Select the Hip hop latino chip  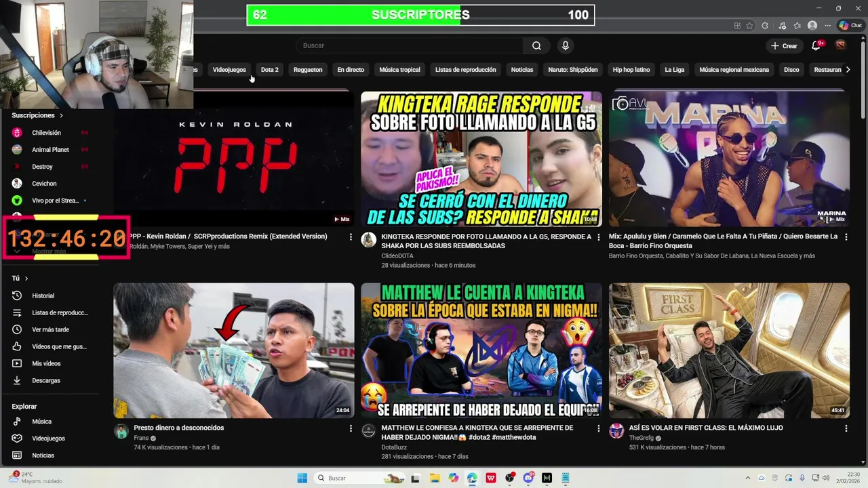click(x=631, y=70)
